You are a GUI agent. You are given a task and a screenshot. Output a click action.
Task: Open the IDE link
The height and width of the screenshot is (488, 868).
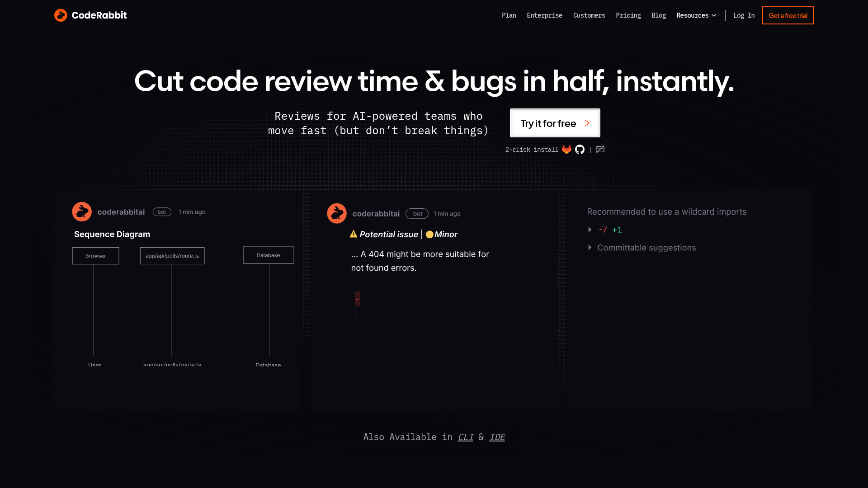(497, 437)
